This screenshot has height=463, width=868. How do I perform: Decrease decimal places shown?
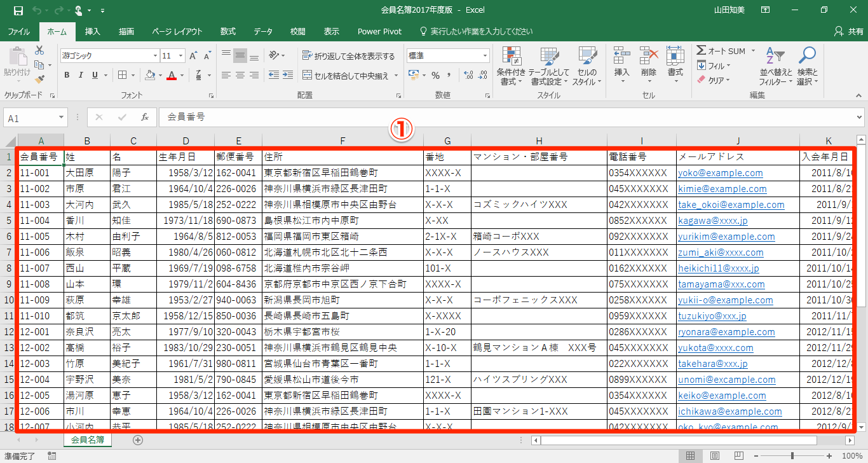484,76
